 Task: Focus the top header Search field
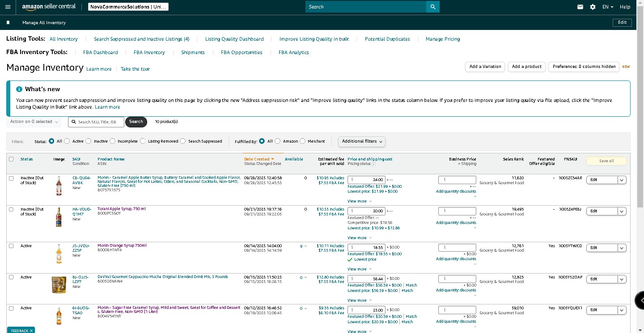coord(366,7)
